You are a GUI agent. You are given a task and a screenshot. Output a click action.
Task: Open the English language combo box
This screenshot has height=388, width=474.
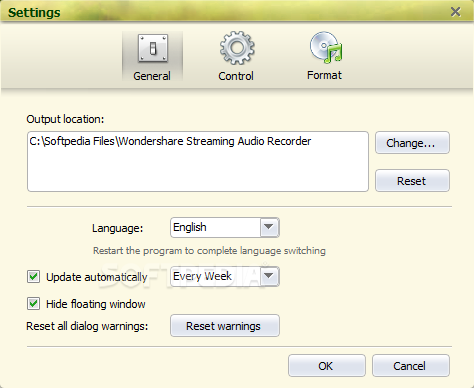(x=225, y=227)
